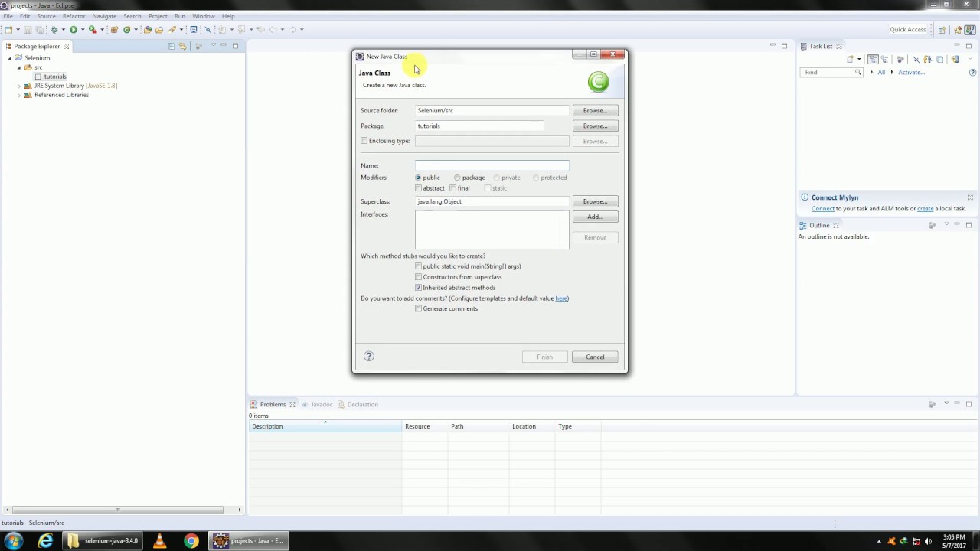
Task: Collapse All in Package Explorer
Action: pyautogui.click(x=171, y=46)
